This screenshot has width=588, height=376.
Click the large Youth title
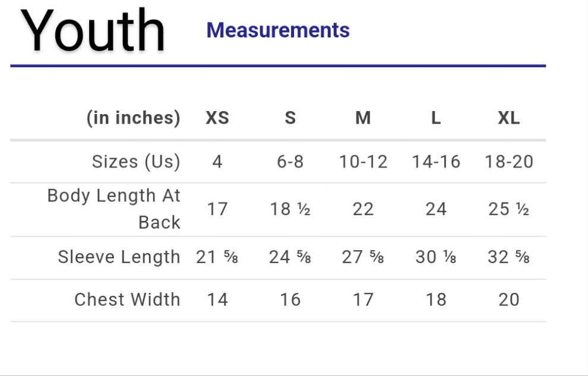(93, 31)
